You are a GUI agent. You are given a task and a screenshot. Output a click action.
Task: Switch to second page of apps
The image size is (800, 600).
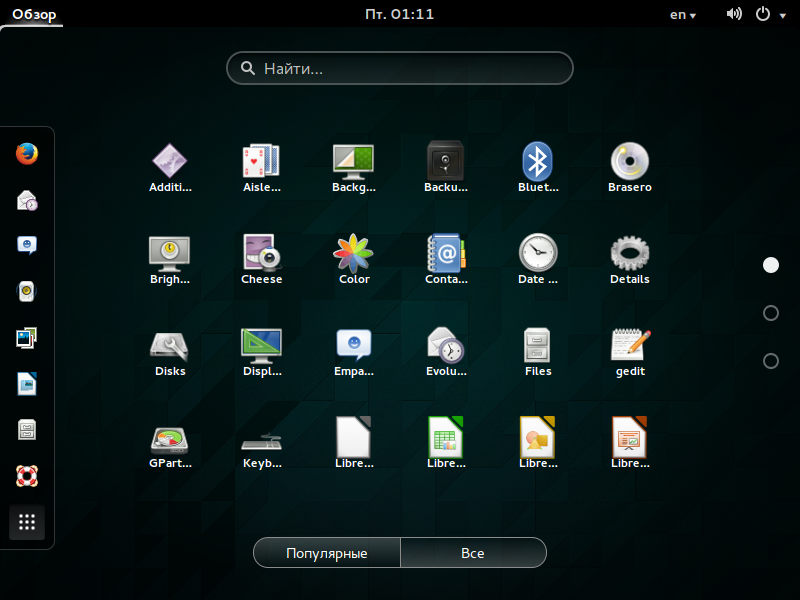point(770,313)
